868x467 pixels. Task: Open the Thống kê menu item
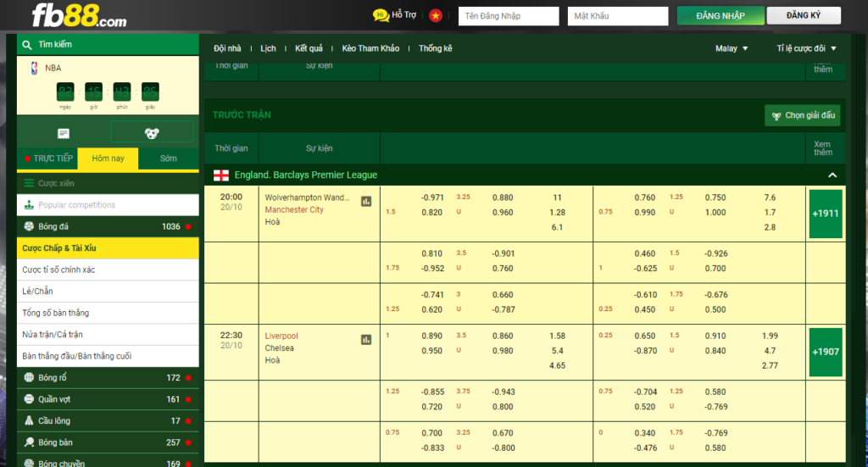click(x=435, y=48)
